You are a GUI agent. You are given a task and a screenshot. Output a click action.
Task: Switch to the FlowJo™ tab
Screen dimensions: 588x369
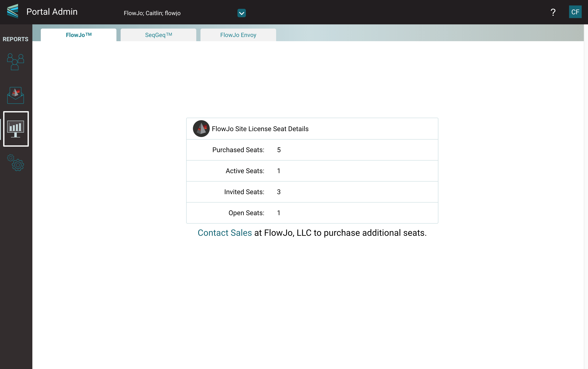click(x=79, y=35)
